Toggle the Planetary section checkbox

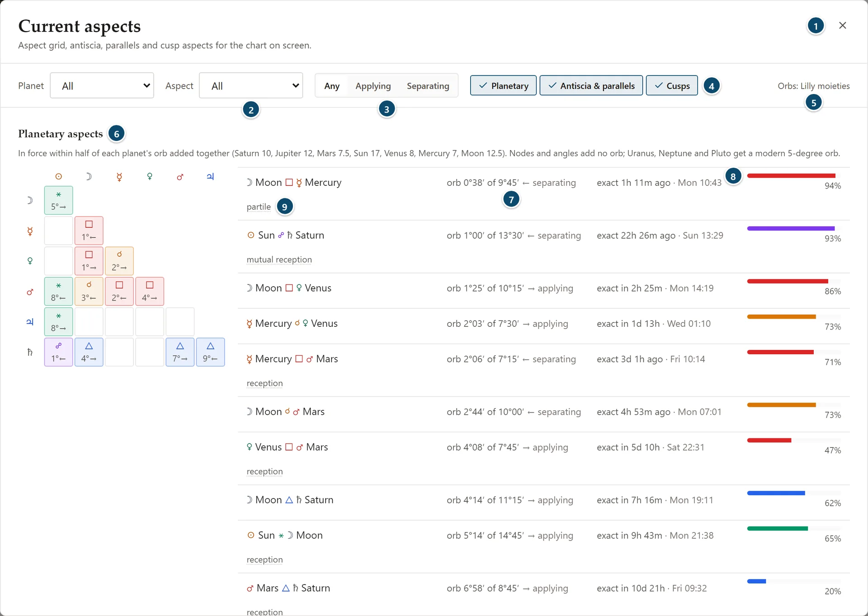[503, 85]
